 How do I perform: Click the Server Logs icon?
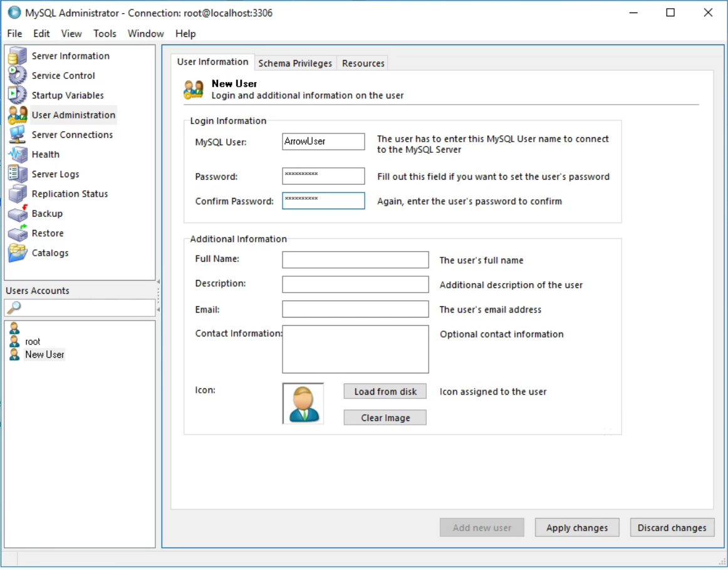coord(17,174)
